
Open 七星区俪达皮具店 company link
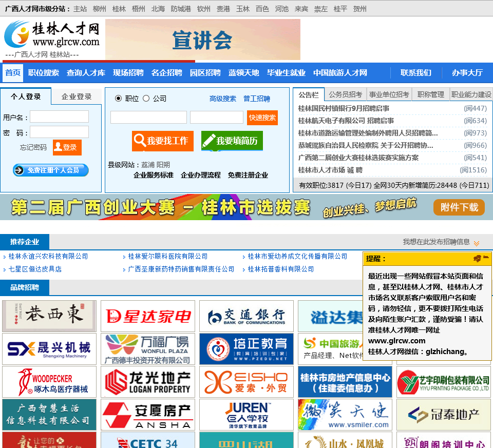point(35,269)
